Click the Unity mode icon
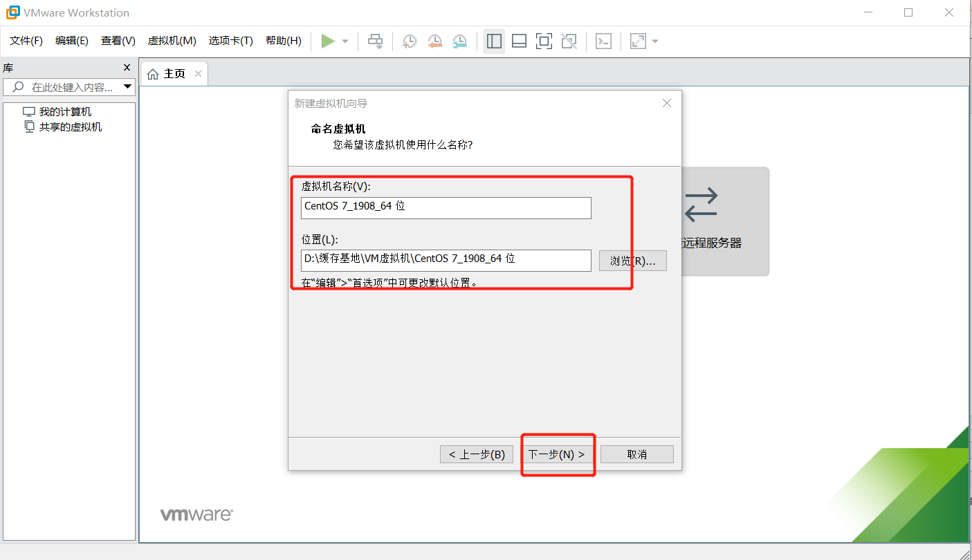Image resolution: width=972 pixels, height=560 pixels. (x=569, y=41)
